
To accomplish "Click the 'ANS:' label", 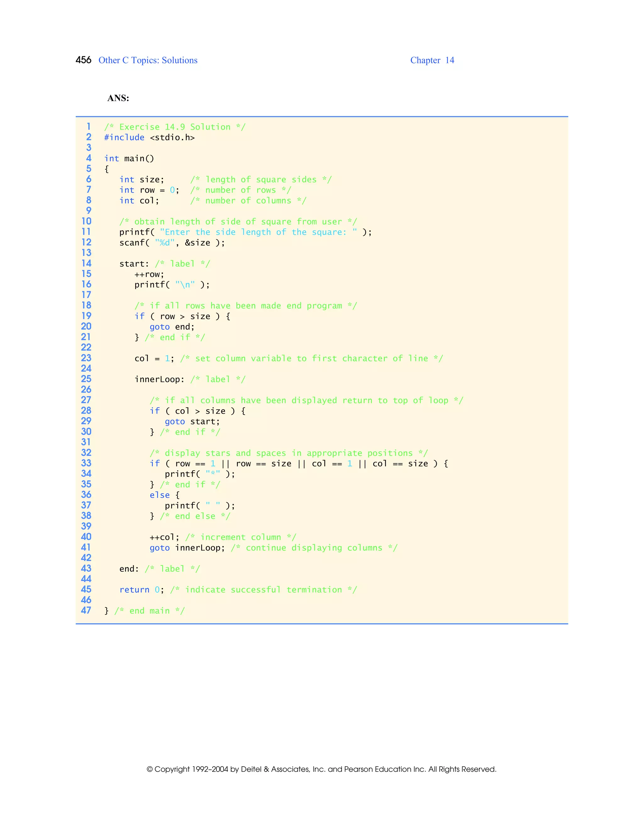I will click(118, 98).
